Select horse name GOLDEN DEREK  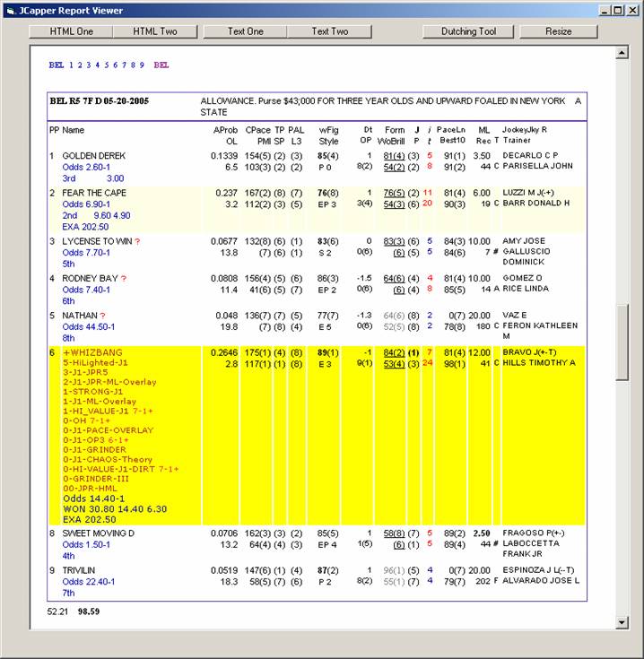tap(94, 156)
